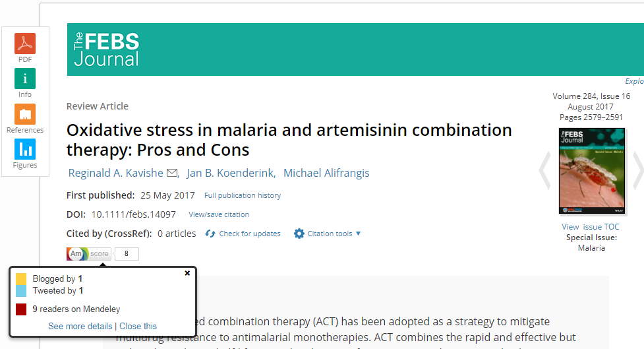This screenshot has height=349, width=644.
Task: Click the FEBS Journal logo
Action: click(x=106, y=50)
